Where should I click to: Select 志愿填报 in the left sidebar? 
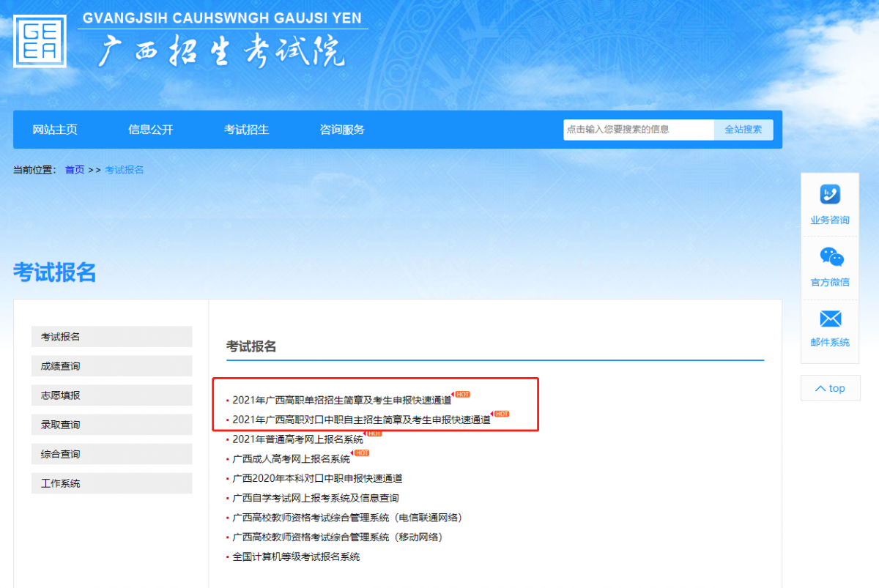[111, 395]
